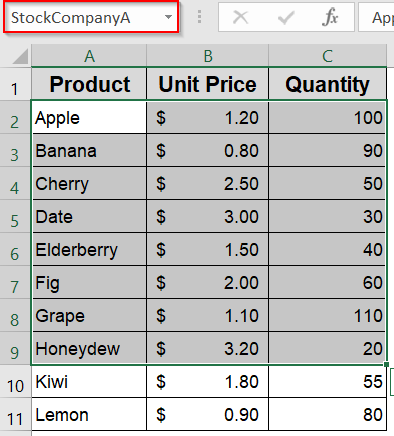Image resolution: width=394 pixels, height=436 pixels.
Task: Select the Kiwi cell
Action: [89, 382]
